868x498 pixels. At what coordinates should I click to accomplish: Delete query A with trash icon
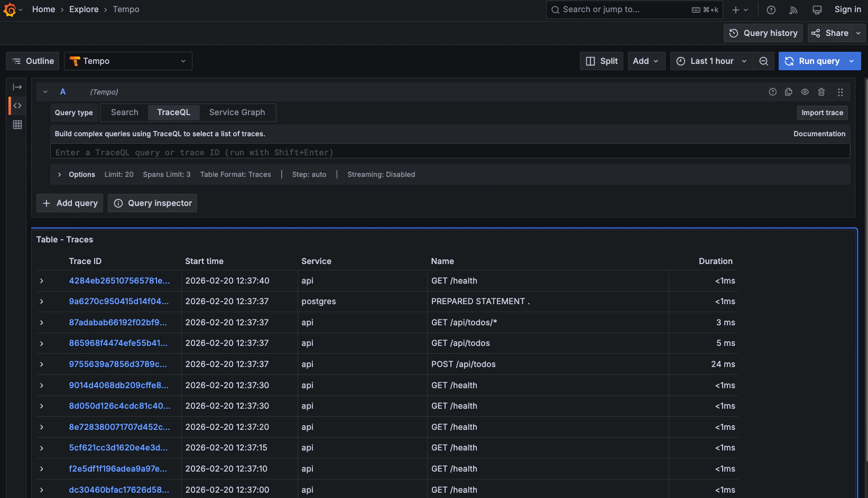[x=821, y=92]
